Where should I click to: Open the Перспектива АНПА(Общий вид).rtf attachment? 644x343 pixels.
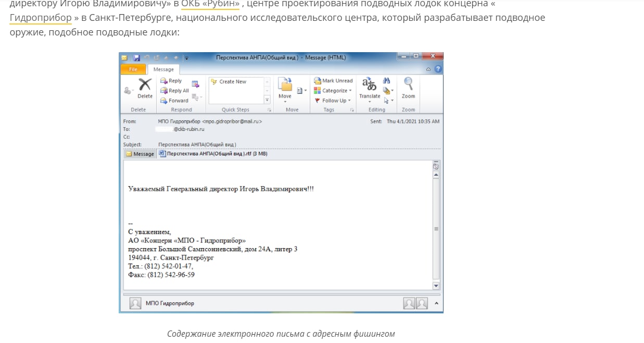tap(213, 154)
